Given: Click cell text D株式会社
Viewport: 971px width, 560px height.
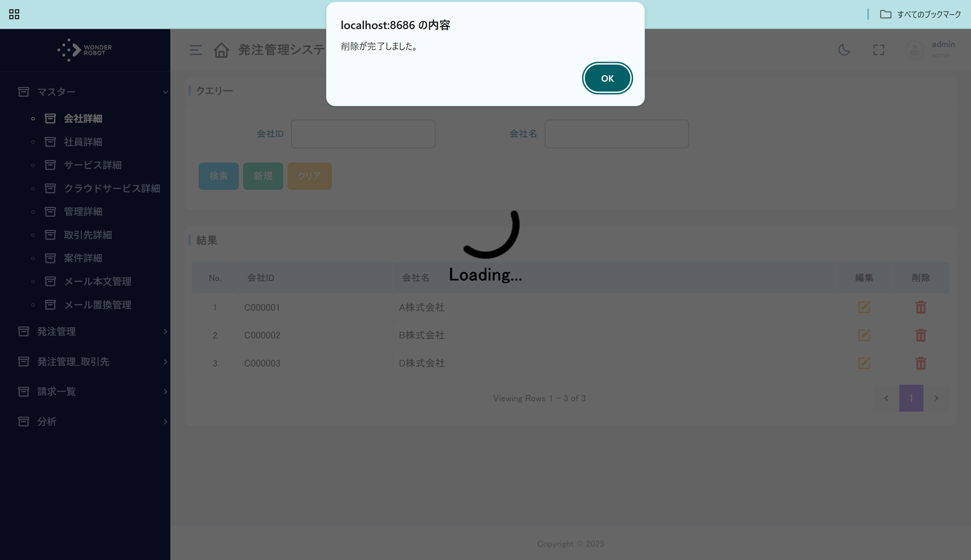Looking at the screenshot, I should point(421,363).
